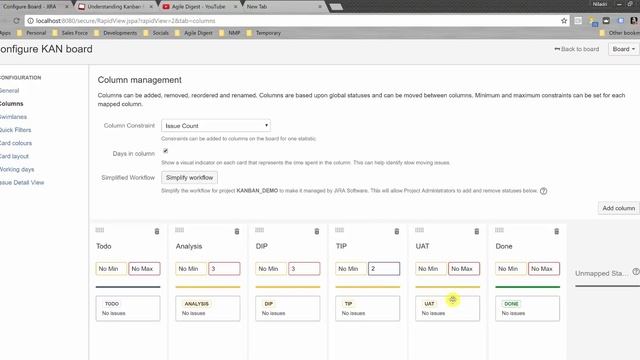The image size is (640, 360).
Task: Select Columns in configuration sidebar
Action: [11, 104]
